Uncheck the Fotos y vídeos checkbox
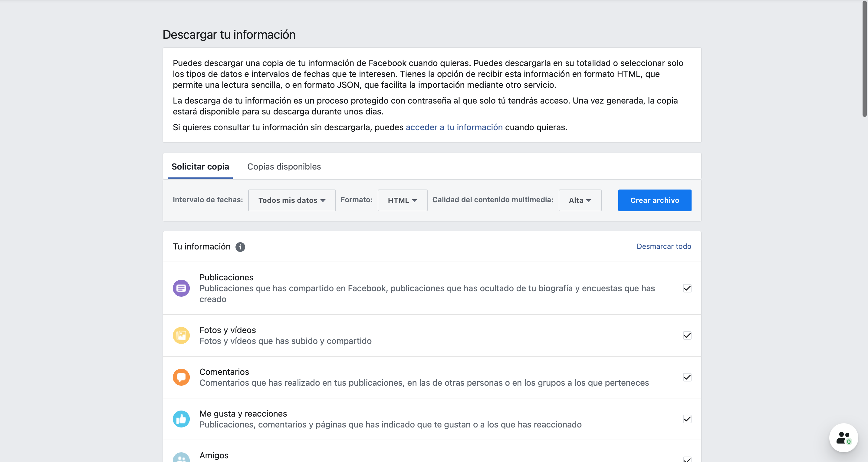 [x=687, y=335]
